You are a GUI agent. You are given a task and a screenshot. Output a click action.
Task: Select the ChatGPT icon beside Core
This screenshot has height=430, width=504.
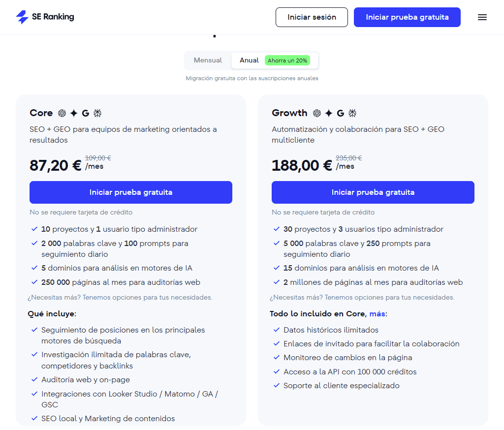coord(62,113)
